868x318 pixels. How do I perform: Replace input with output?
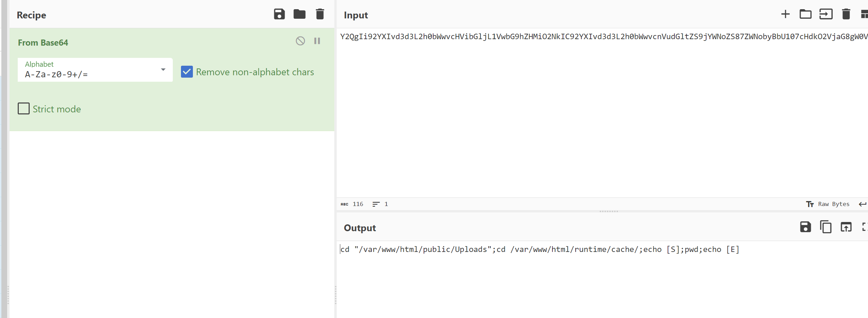coord(846,227)
